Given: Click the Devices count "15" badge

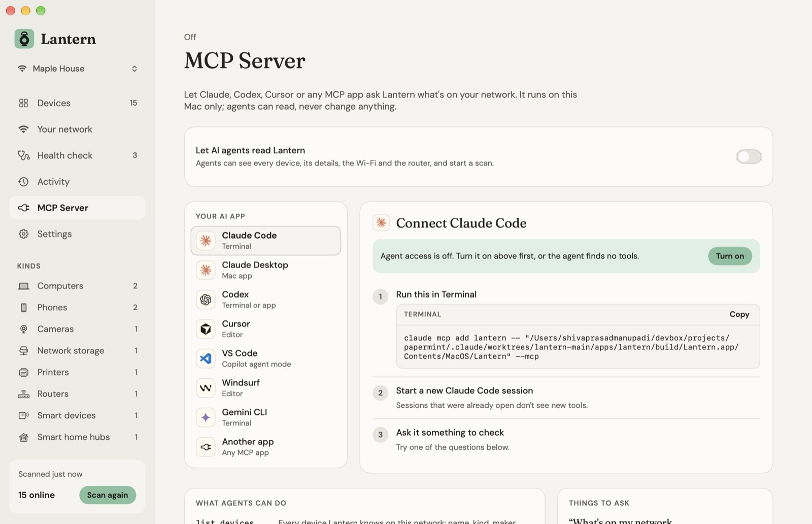Looking at the screenshot, I should [133, 103].
